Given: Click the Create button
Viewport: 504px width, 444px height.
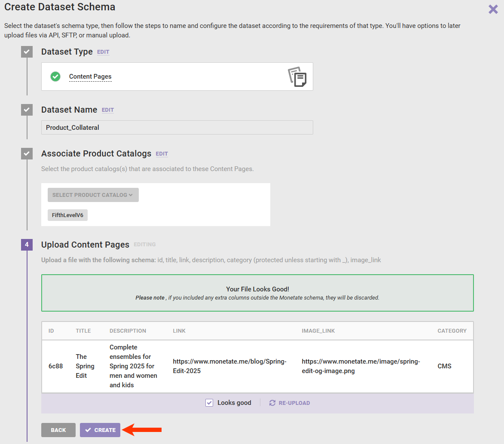Looking at the screenshot, I should click(x=100, y=430).
